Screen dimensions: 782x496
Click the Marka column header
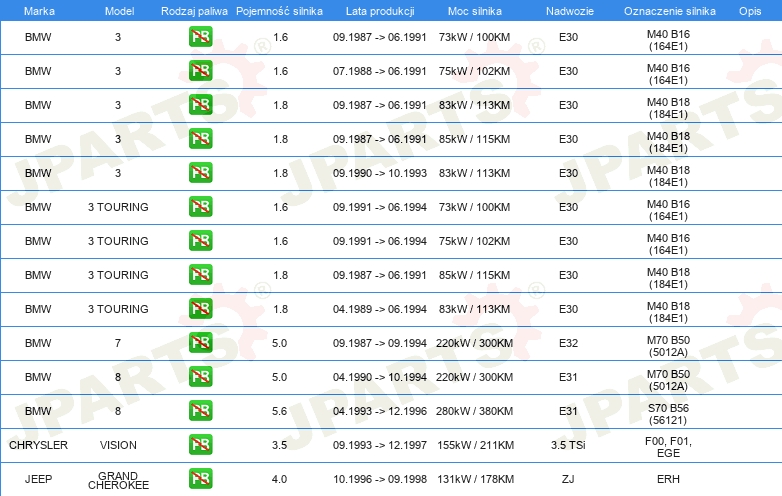pyautogui.click(x=39, y=11)
